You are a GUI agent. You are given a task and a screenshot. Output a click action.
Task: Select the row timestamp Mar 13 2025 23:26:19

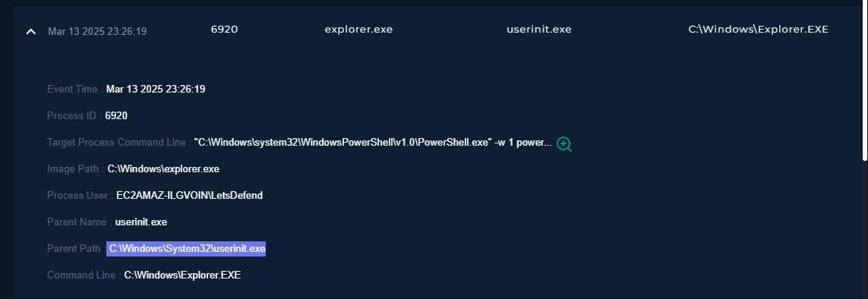(x=97, y=32)
